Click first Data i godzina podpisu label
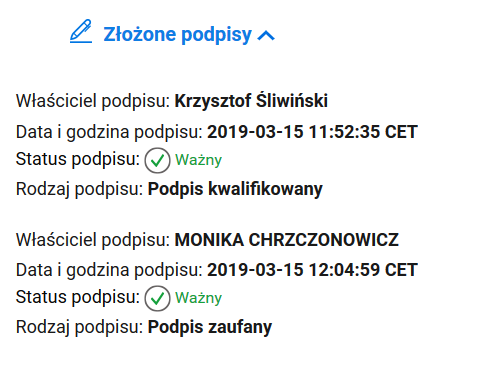493x390 pixels. (x=109, y=132)
